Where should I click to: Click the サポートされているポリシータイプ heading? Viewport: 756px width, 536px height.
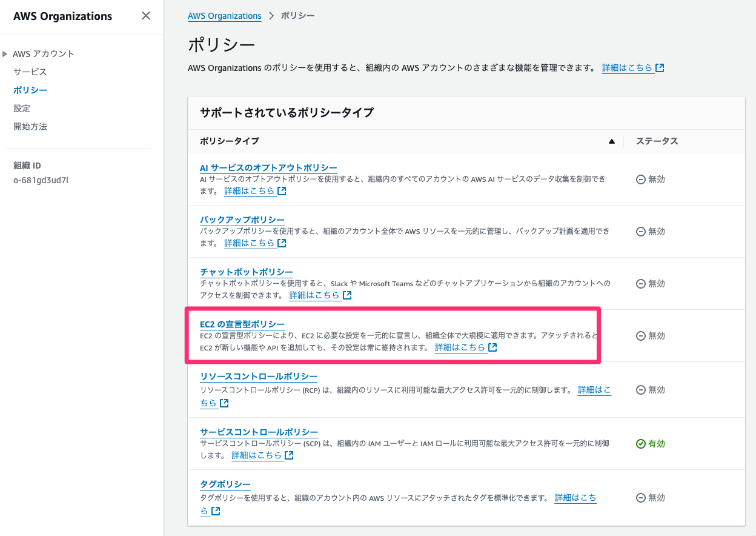(x=287, y=112)
